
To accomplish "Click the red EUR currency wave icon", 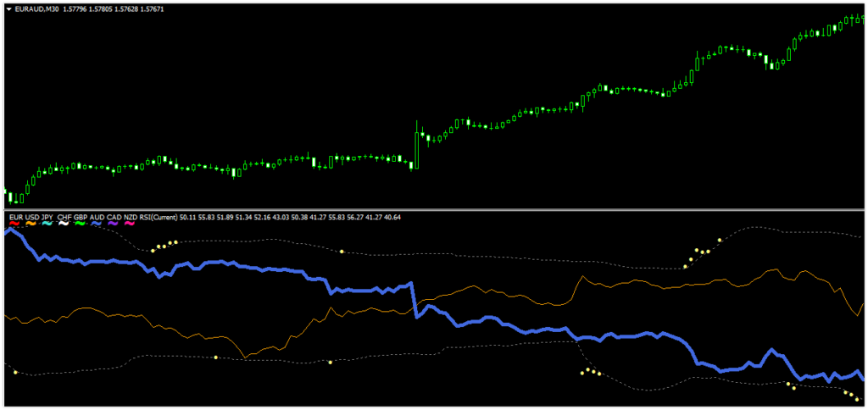I will [14, 224].
